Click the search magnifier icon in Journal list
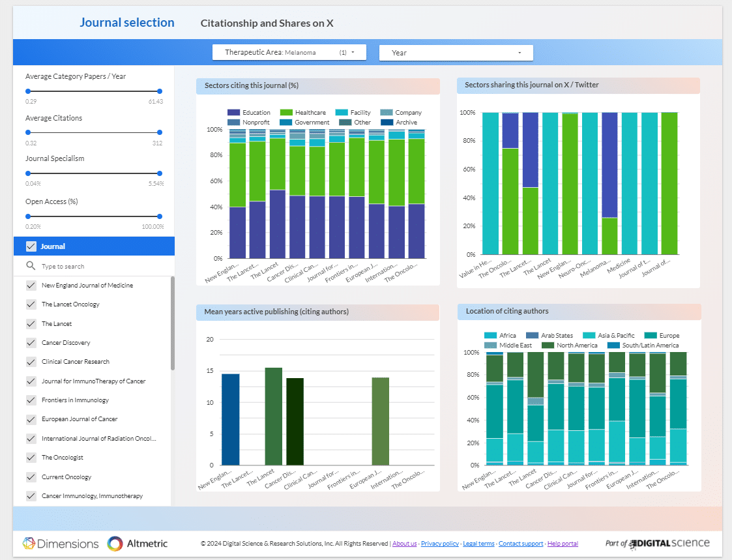This screenshot has width=732, height=560. [30, 266]
